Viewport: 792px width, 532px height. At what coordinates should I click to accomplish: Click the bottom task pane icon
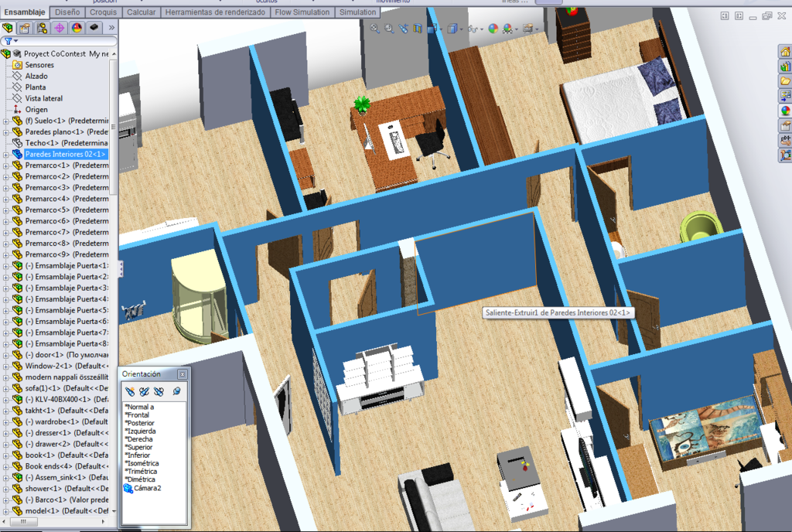(785, 155)
